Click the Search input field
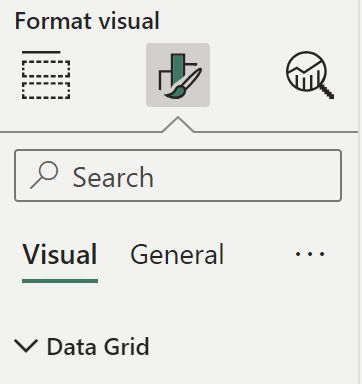The width and height of the screenshot is (362, 384). coord(178,176)
